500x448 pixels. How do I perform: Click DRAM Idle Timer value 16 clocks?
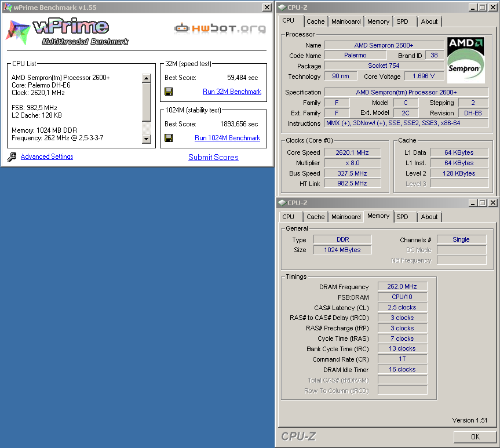pos(402,369)
